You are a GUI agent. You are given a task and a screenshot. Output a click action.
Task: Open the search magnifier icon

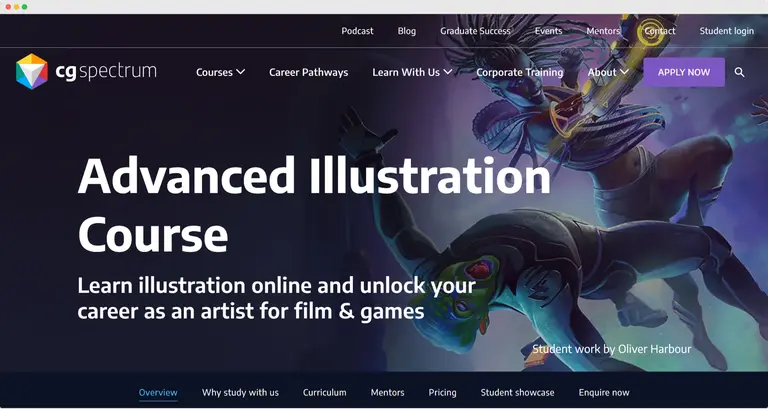pos(739,72)
